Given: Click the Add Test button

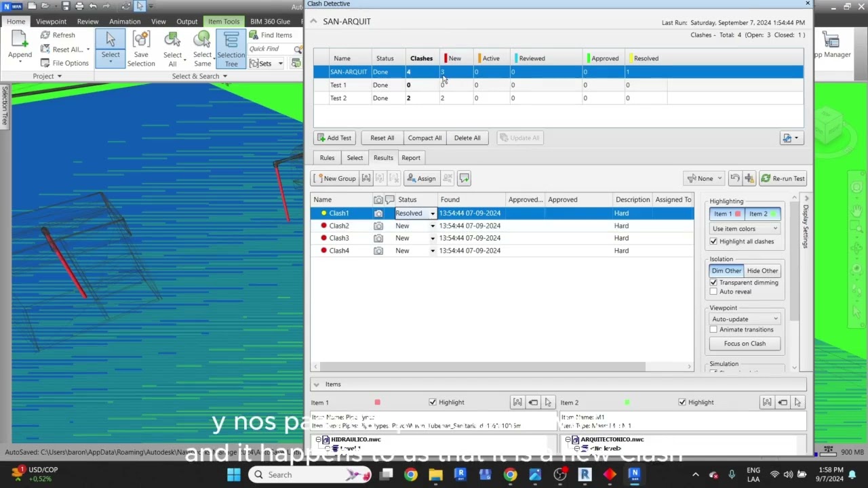Looking at the screenshot, I should tap(334, 138).
